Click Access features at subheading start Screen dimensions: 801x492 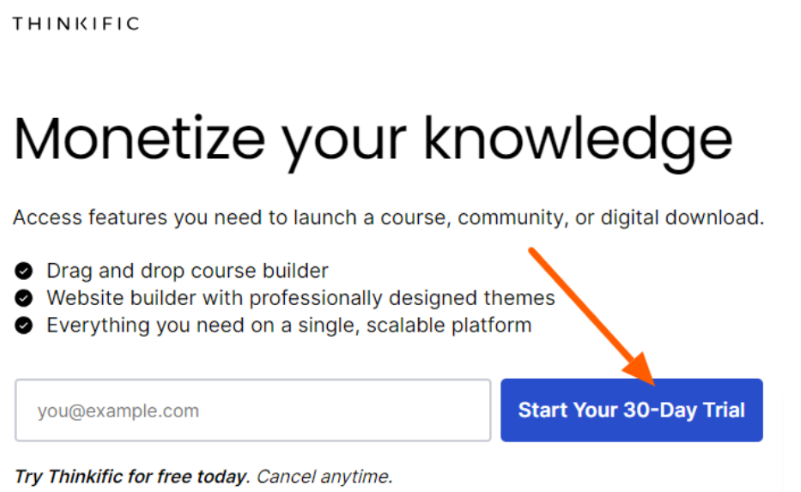[x=90, y=218]
